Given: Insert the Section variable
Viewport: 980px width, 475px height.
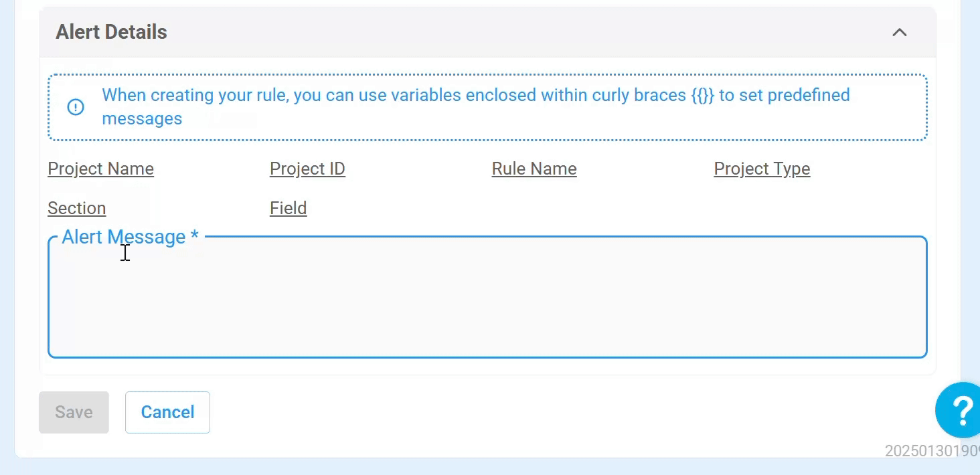Looking at the screenshot, I should click(76, 208).
